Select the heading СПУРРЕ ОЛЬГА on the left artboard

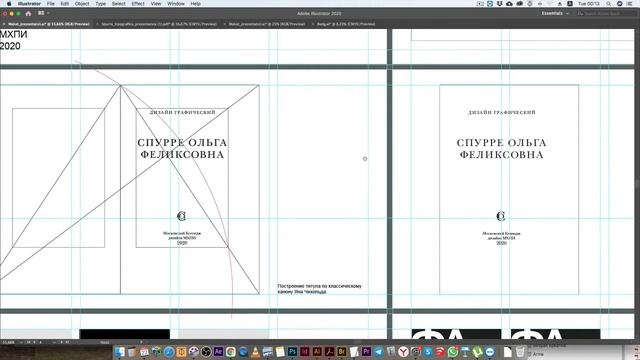click(182, 143)
